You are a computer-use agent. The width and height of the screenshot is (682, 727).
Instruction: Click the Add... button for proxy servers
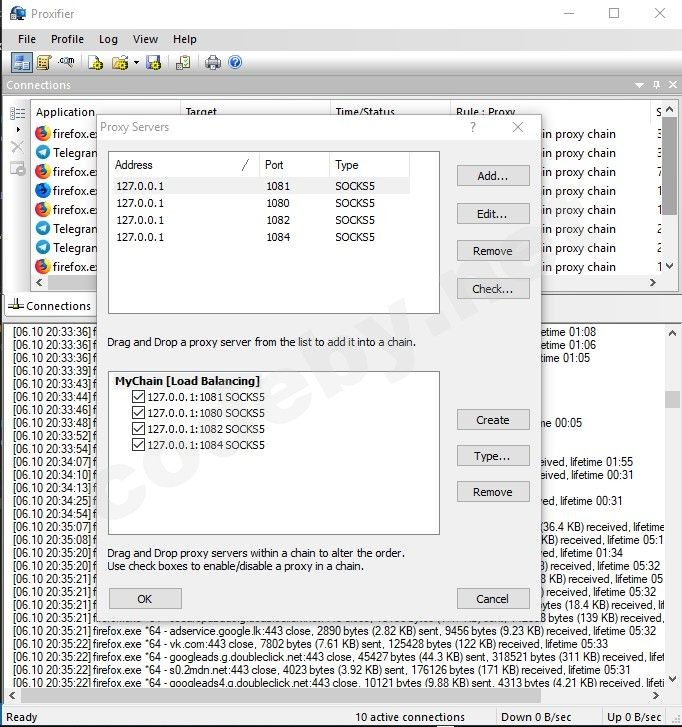click(x=492, y=176)
